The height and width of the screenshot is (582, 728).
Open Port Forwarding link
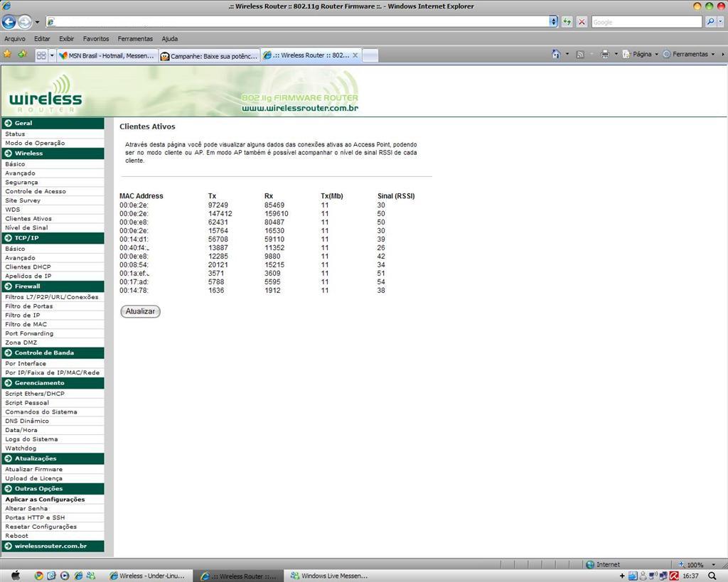click(x=29, y=334)
